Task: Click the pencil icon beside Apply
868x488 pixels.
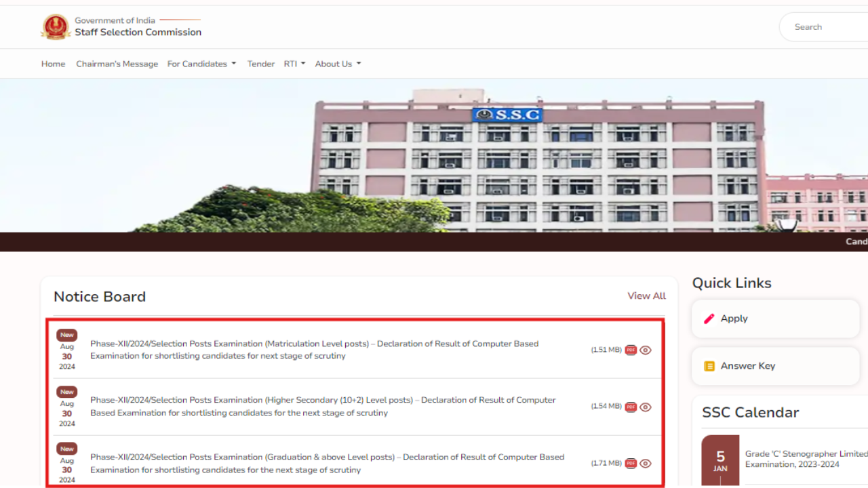Action: 709,319
